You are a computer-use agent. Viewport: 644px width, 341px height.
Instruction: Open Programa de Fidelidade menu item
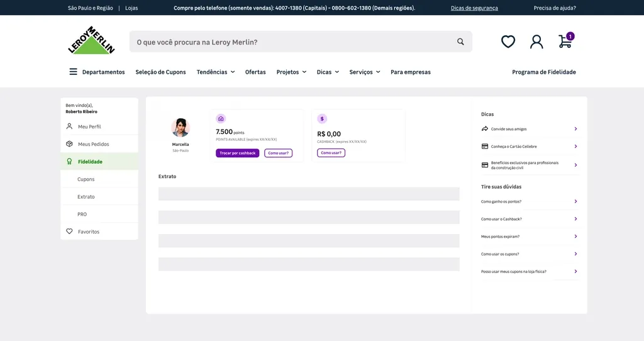coord(544,72)
